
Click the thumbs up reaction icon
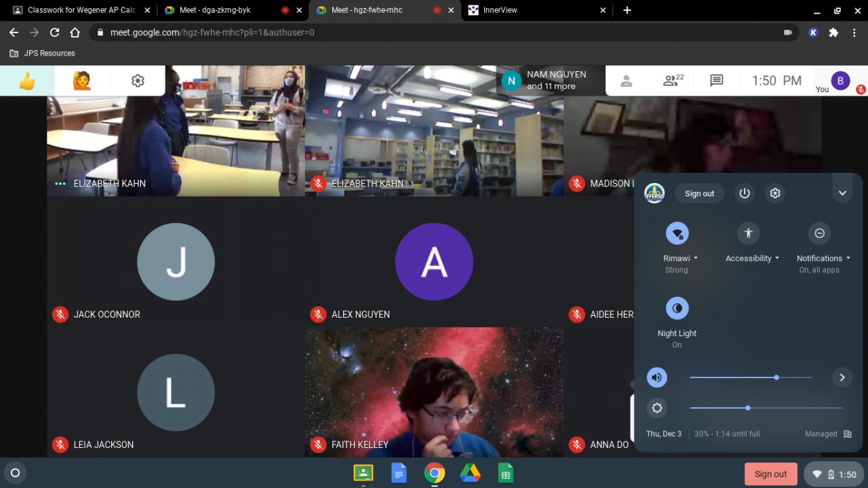27,81
